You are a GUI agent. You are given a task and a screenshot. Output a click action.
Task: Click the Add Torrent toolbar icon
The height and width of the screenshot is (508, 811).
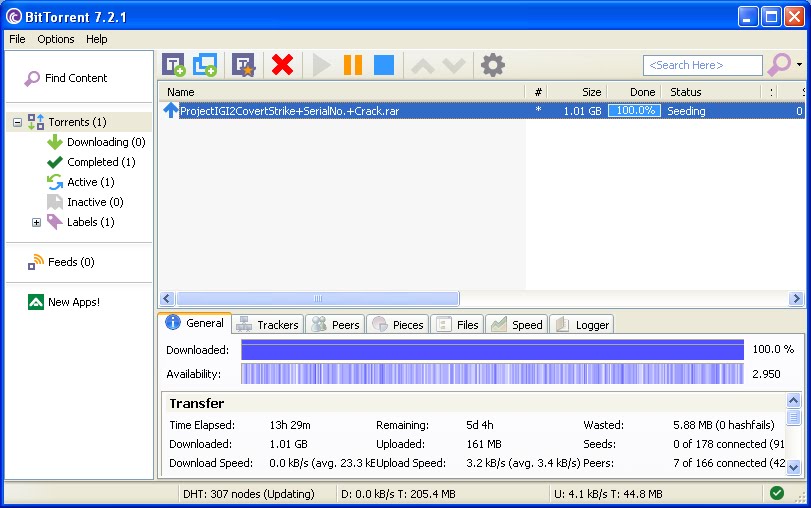(x=174, y=65)
